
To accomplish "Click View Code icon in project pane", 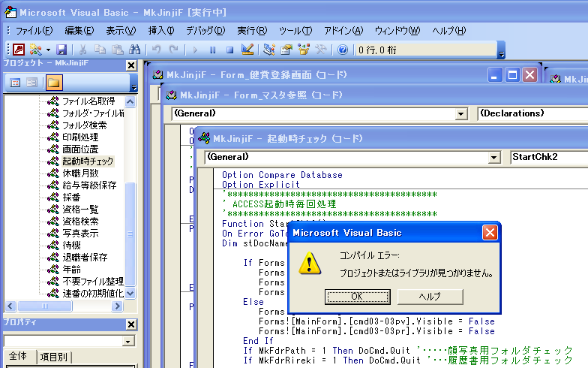I will [15, 83].
